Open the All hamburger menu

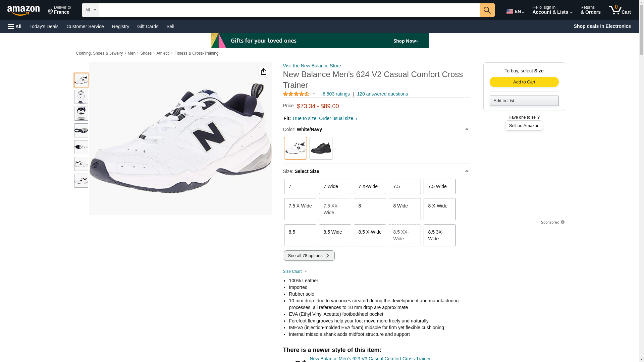tap(15, 26)
